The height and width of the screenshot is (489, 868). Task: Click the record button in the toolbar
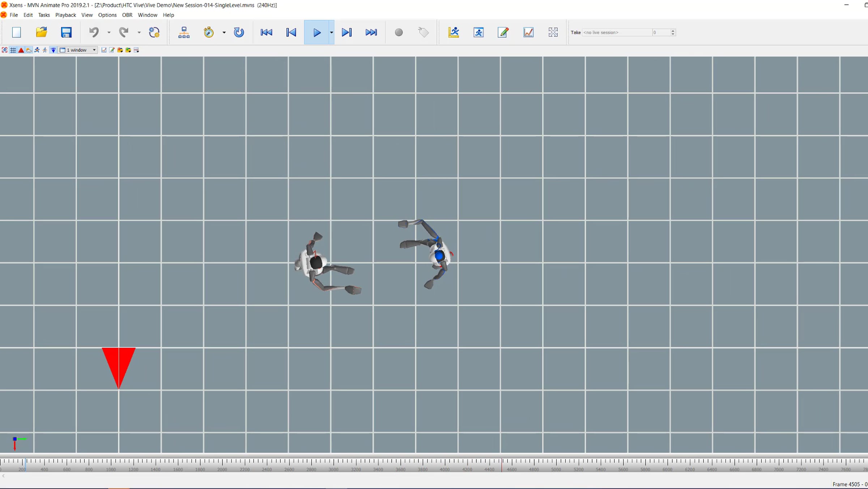[399, 33]
